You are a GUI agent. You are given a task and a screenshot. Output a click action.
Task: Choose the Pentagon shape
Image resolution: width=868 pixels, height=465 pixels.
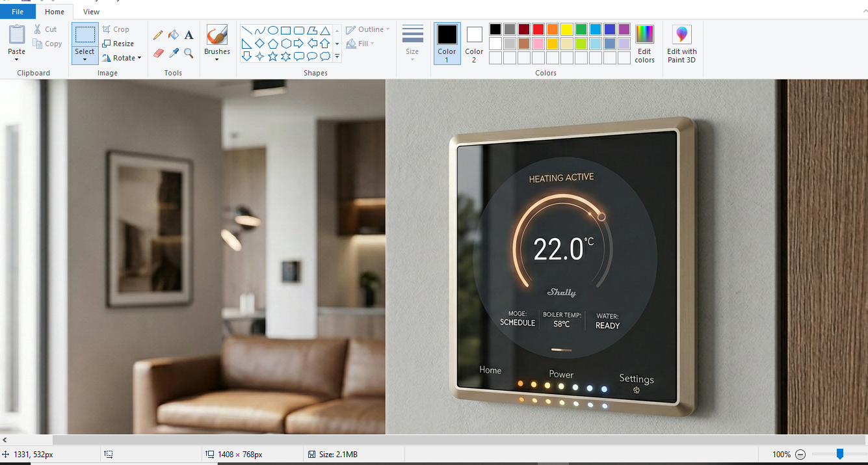[x=273, y=44]
